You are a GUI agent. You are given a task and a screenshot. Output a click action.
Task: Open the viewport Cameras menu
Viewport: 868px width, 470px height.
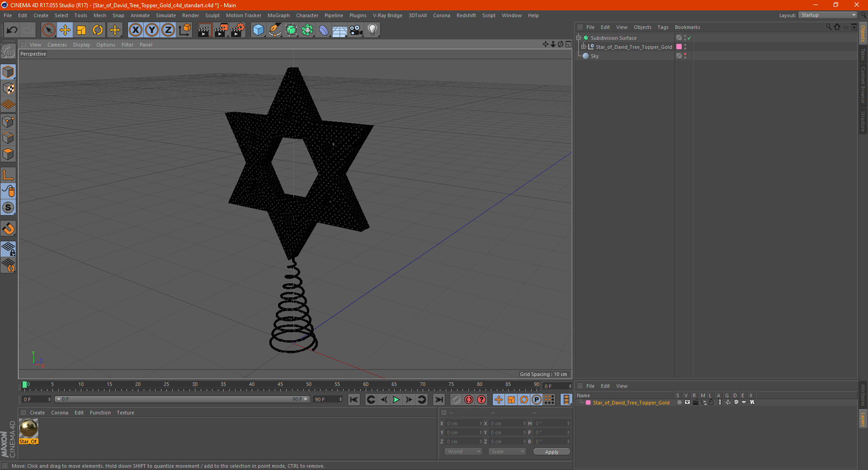point(57,45)
